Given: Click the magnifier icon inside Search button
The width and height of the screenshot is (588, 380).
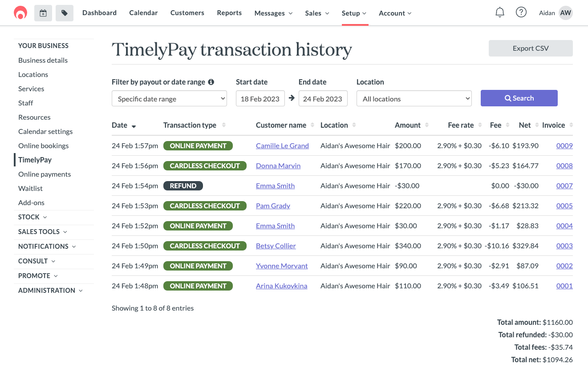Looking at the screenshot, I should [x=507, y=98].
